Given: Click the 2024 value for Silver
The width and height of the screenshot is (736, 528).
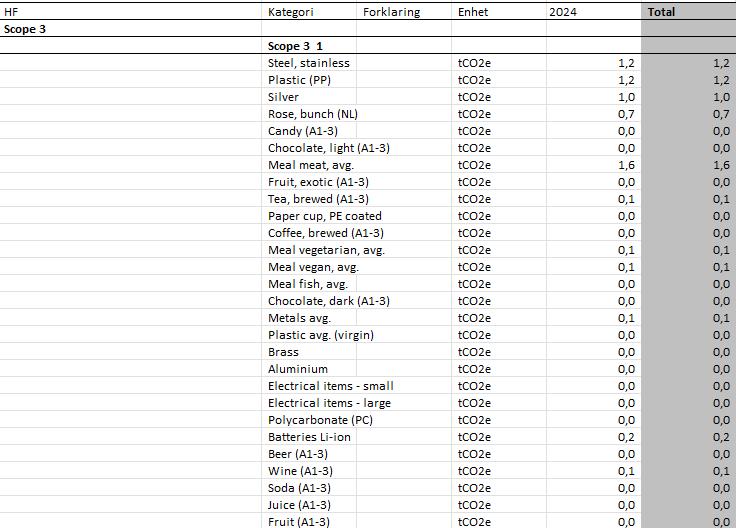Looking at the screenshot, I should point(626,97).
